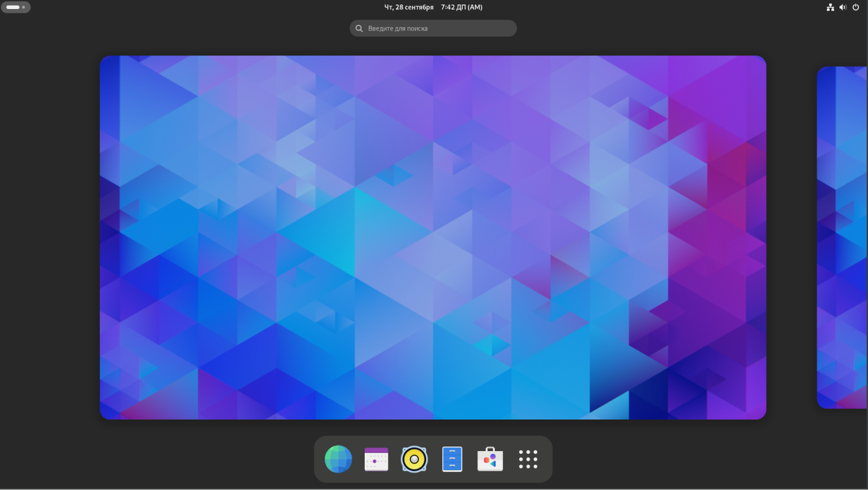
Task: Show all applications via the nine-dot grid
Action: coord(528,459)
